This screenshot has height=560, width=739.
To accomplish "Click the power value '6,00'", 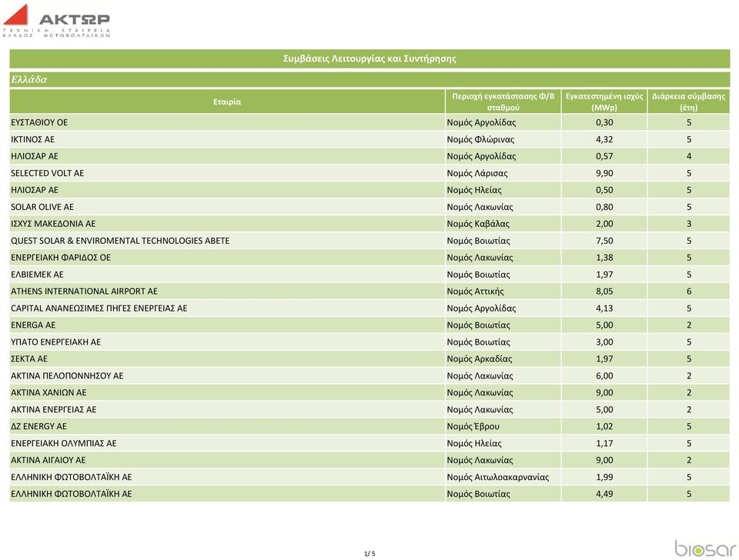I will (604, 376).
